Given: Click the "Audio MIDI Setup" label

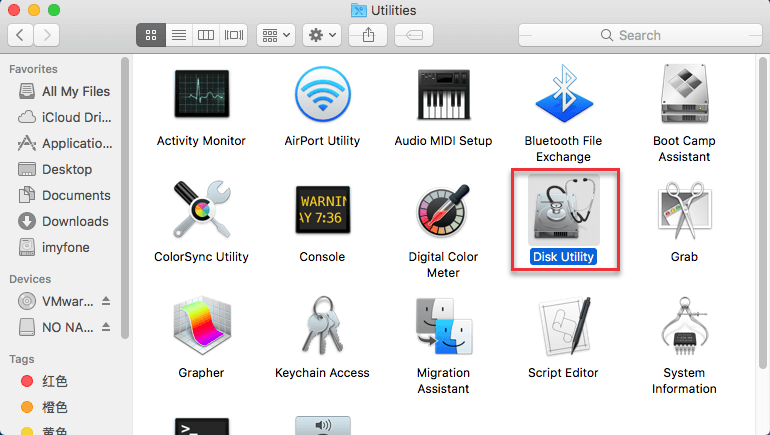Looking at the screenshot, I should click(x=443, y=141).
